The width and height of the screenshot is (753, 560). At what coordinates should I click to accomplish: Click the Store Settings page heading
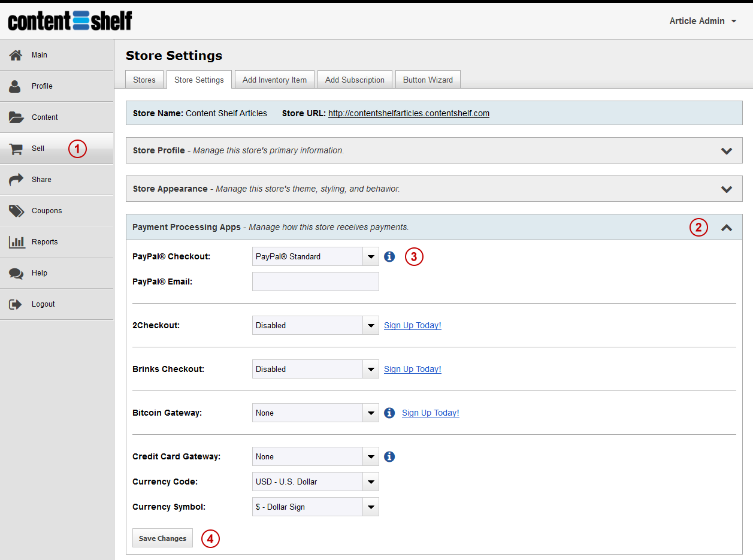tap(174, 56)
